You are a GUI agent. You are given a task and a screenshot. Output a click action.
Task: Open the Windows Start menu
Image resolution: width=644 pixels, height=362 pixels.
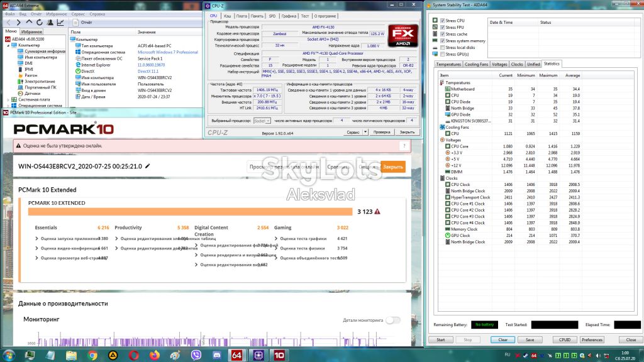[9, 355]
